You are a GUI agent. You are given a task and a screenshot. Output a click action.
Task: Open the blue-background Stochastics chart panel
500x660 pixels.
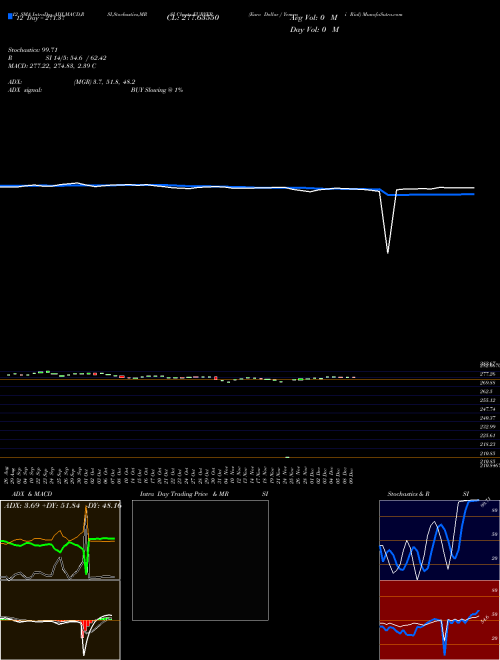tap(439, 540)
